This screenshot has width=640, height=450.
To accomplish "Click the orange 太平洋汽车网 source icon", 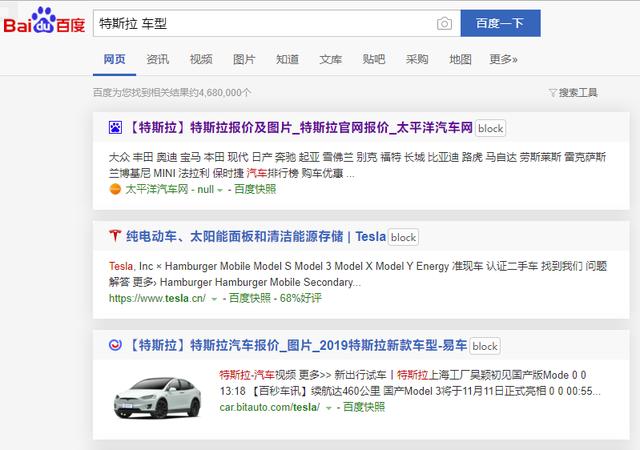I will pyautogui.click(x=116, y=189).
